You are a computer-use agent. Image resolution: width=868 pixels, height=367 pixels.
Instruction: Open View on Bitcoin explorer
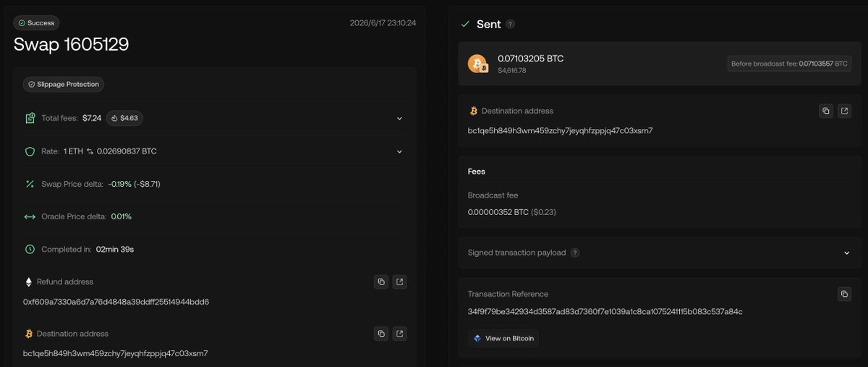tap(503, 338)
